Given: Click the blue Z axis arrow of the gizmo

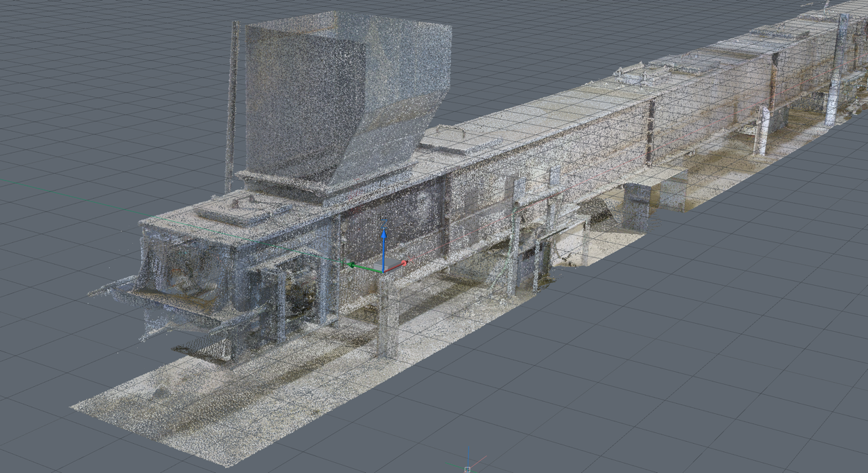Looking at the screenshot, I should click(x=383, y=251).
